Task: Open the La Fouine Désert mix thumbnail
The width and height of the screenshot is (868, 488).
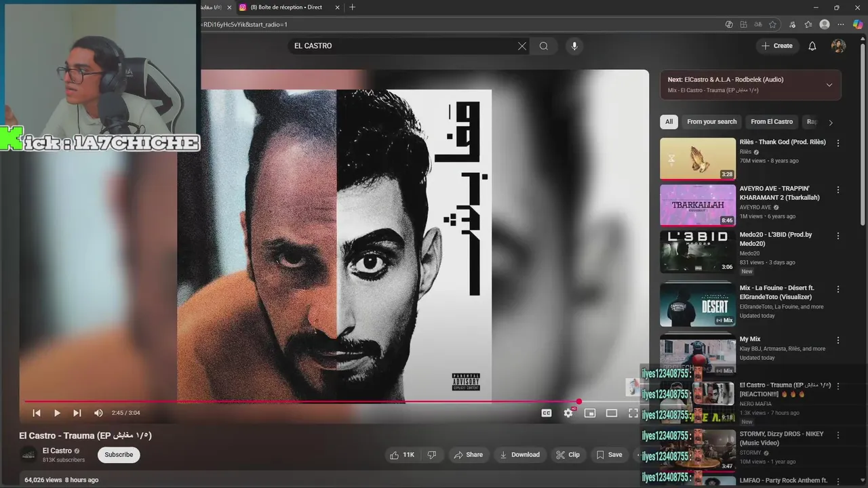Action: click(x=698, y=304)
